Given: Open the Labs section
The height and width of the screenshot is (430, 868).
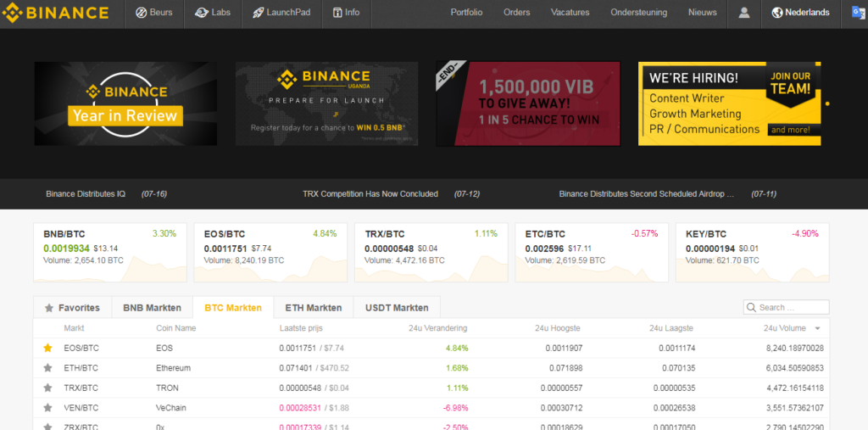Looking at the screenshot, I should pos(213,12).
